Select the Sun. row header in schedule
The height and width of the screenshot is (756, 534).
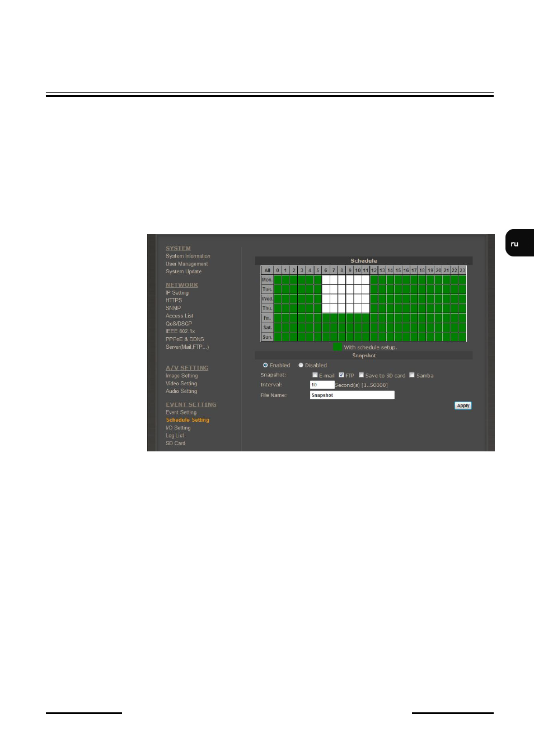[267, 337]
